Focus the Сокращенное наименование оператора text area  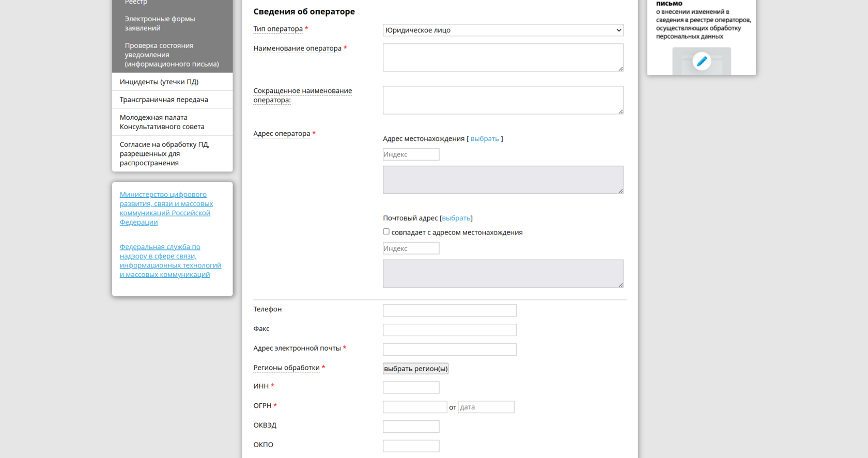coord(503,100)
